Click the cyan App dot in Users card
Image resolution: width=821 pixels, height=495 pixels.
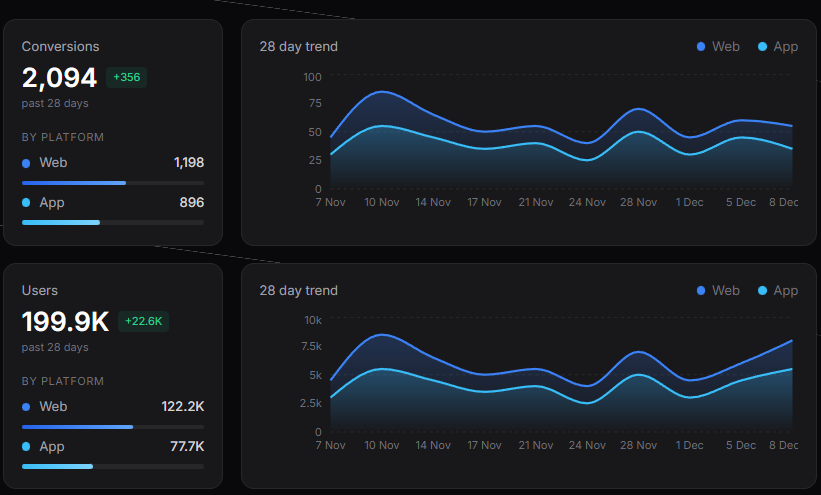[x=26, y=447]
